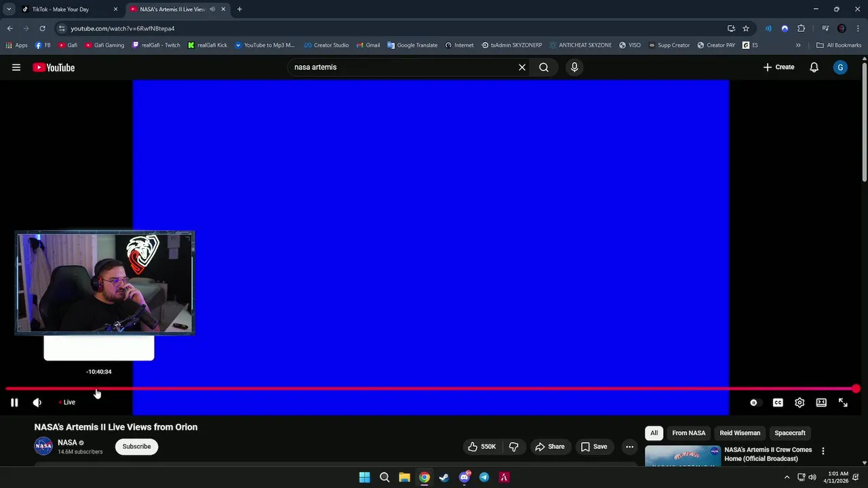Clear the search query with X

click(x=522, y=67)
